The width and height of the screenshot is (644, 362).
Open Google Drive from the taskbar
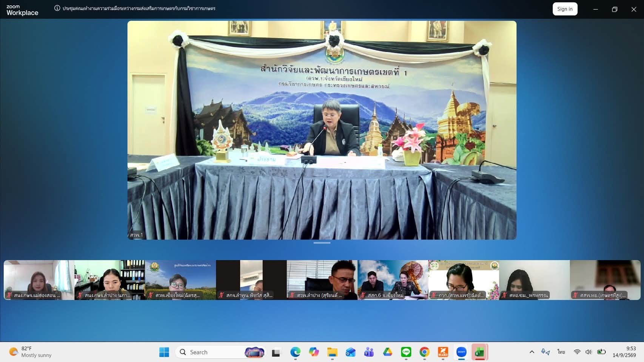(x=388, y=352)
